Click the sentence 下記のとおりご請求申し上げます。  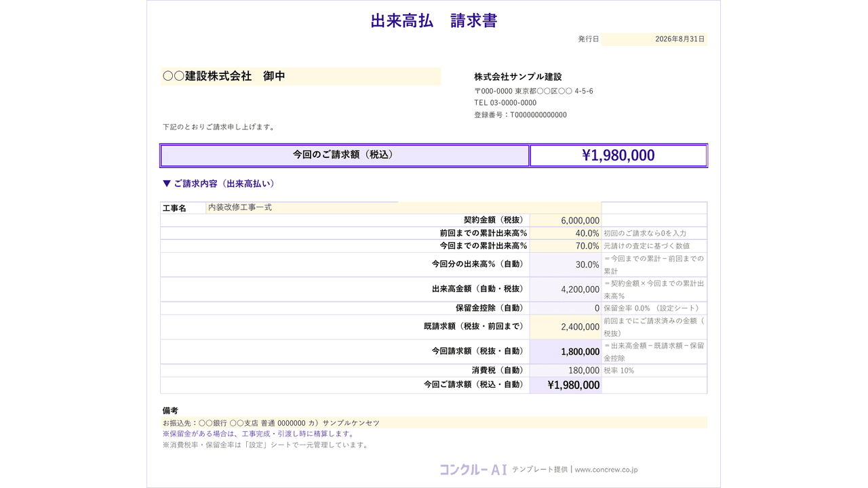(220, 127)
